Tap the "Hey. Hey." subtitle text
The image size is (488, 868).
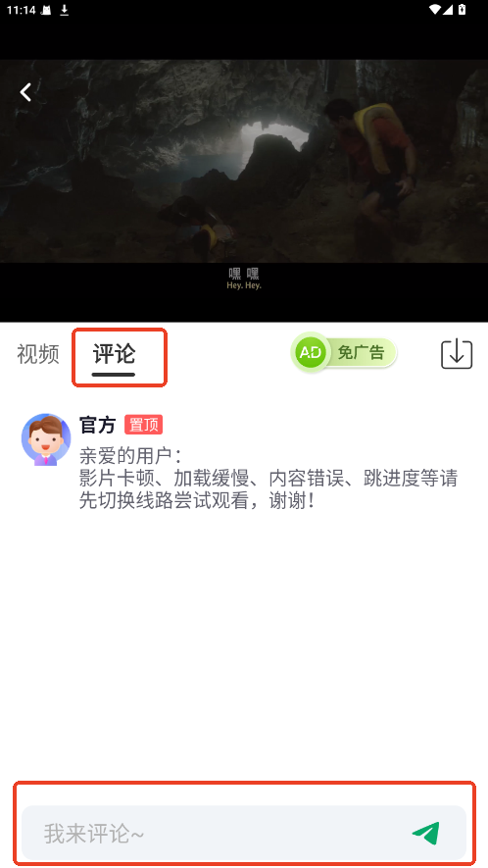point(244,285)
